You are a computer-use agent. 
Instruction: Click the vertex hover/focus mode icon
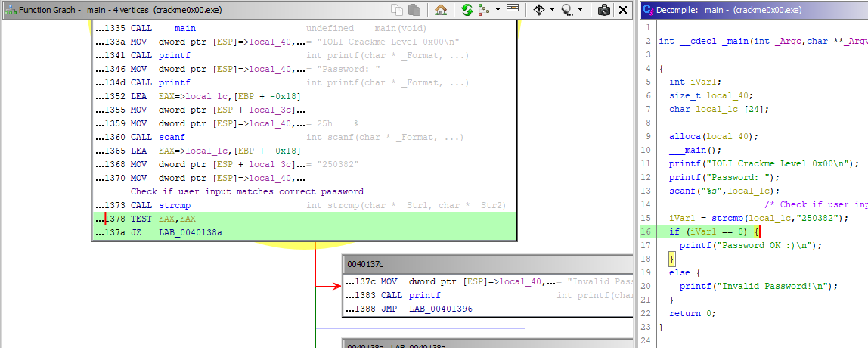539,9
